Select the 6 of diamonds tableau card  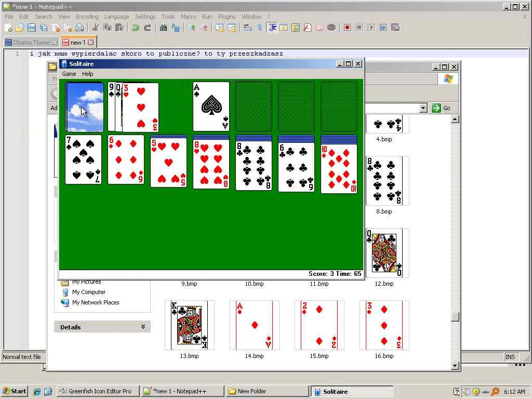(x=126, y=159)
